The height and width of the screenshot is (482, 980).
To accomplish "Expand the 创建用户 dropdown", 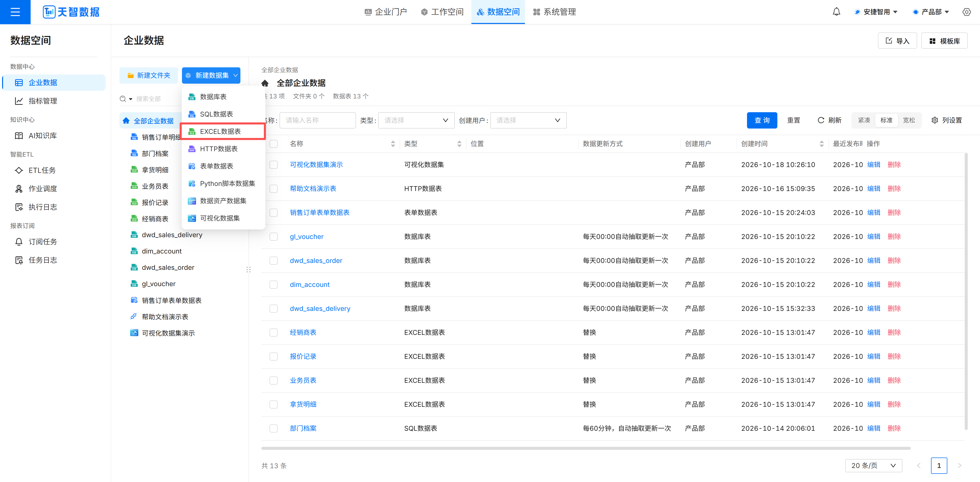I will pyautogui.click(x=528, y=120).
